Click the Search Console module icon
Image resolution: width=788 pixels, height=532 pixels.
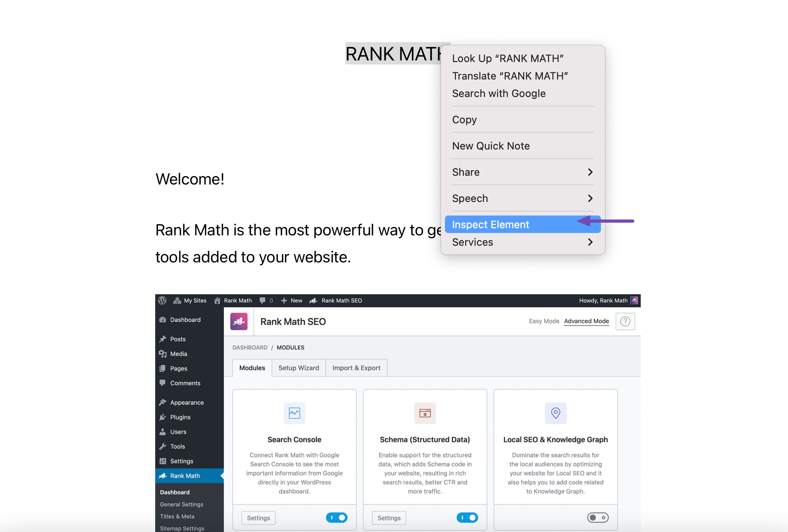295,412
